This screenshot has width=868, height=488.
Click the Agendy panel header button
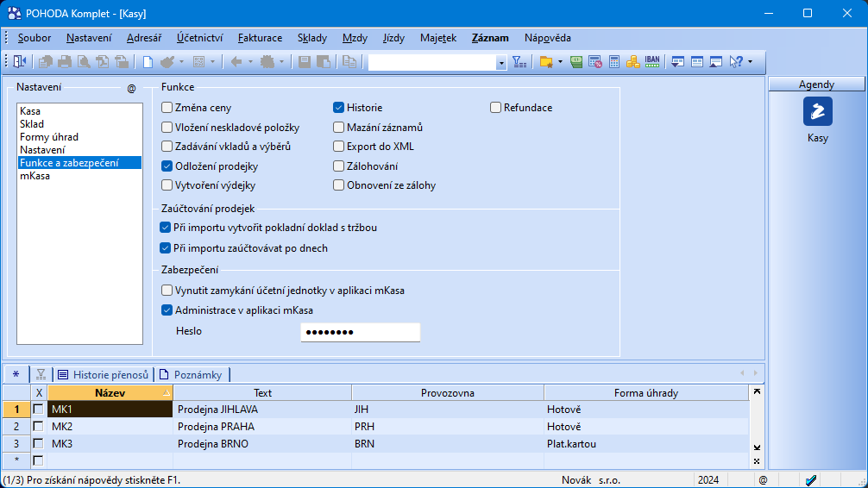click(x=816, y=84)
